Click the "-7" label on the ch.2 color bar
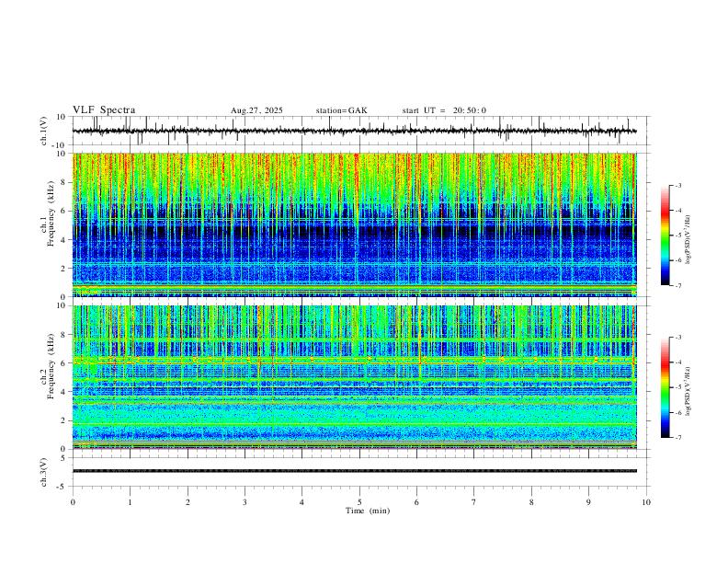This screenshot has height=563, width=728. pyautogui.click(x=677, y=437)
